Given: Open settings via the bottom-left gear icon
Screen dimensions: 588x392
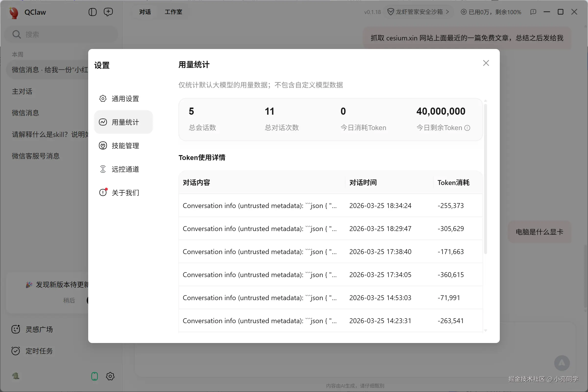Looking at the screenshot, I should tap(110, 376).
